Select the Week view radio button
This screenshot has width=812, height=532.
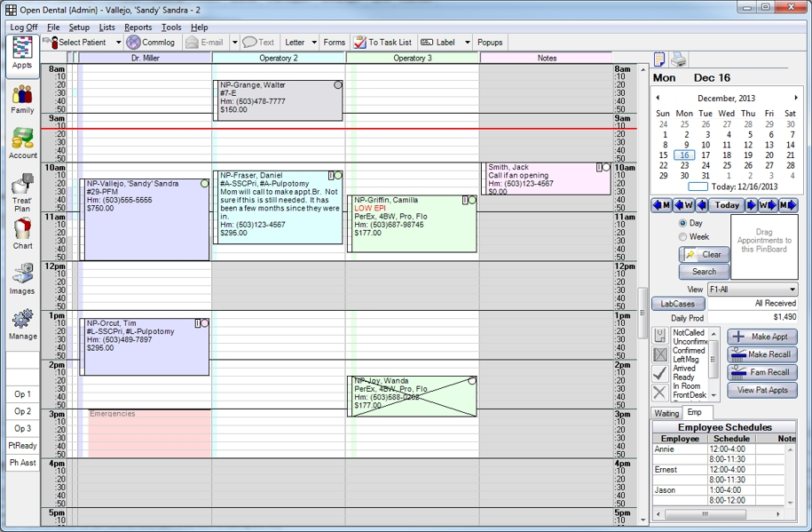point(682,237)
